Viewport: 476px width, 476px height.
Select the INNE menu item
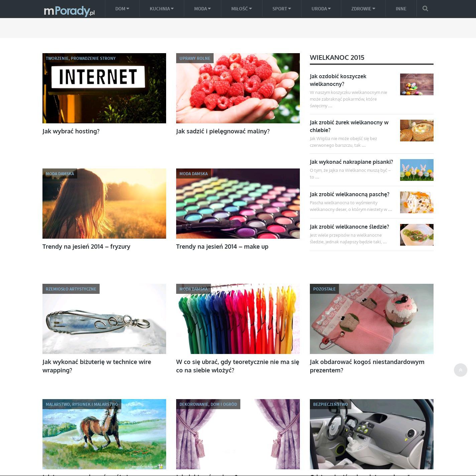401,9
